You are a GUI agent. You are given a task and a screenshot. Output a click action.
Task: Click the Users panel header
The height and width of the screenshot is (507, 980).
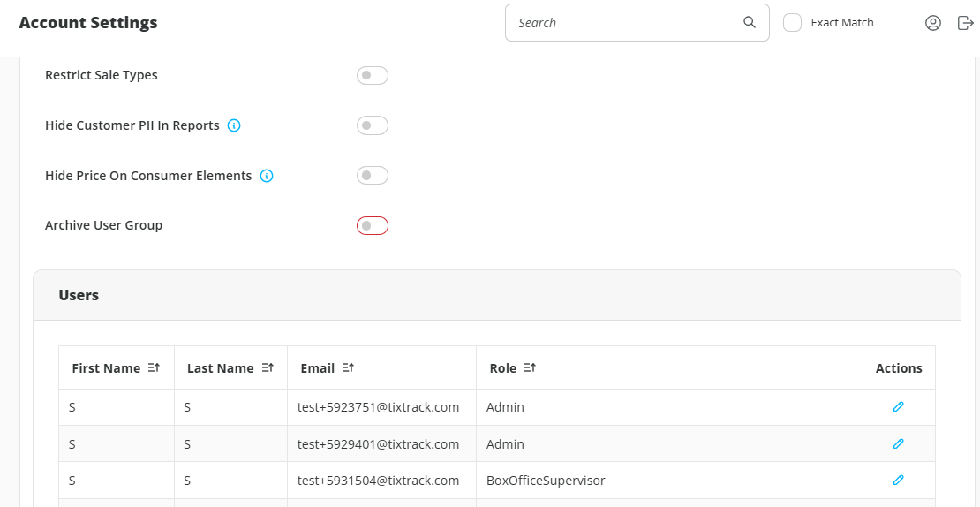pyautogui.click(x=497, y=295)
